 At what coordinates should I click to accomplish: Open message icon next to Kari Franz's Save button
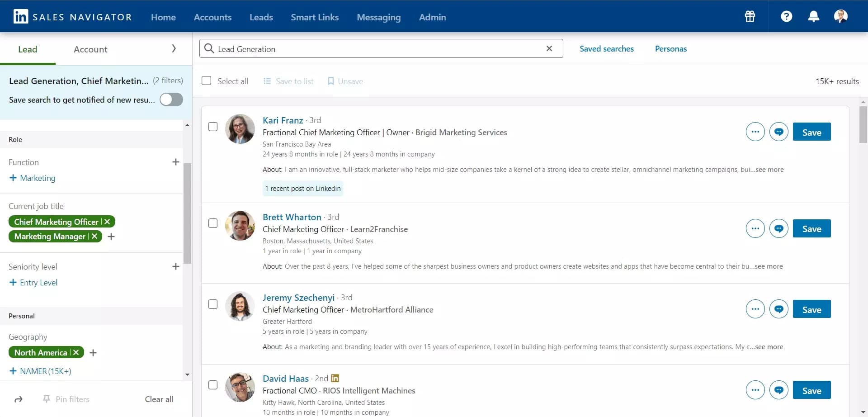(x=778, y=132)
